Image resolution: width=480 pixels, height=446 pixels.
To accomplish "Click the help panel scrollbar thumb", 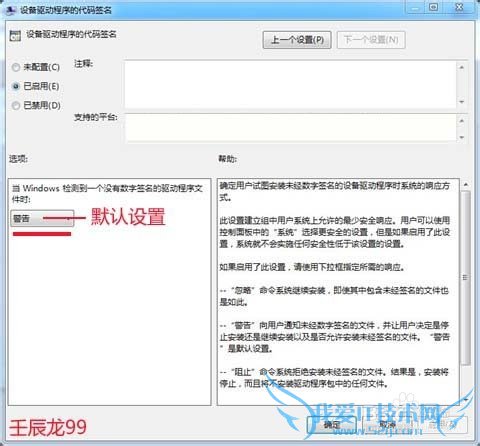I will pos(466,277).
